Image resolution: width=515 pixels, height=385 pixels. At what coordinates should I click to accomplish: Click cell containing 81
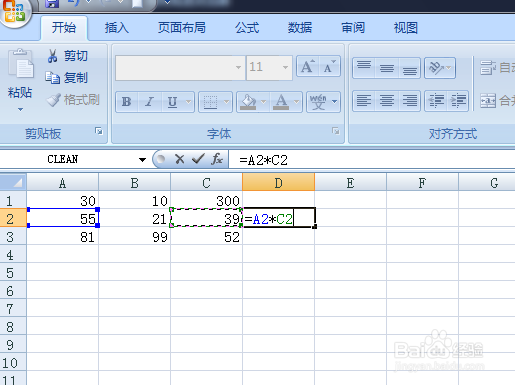pos(62,237)
